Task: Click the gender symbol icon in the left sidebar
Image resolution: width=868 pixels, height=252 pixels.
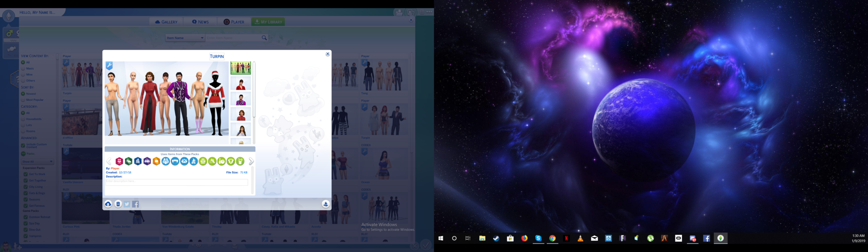Action: (x=9, y=33)
